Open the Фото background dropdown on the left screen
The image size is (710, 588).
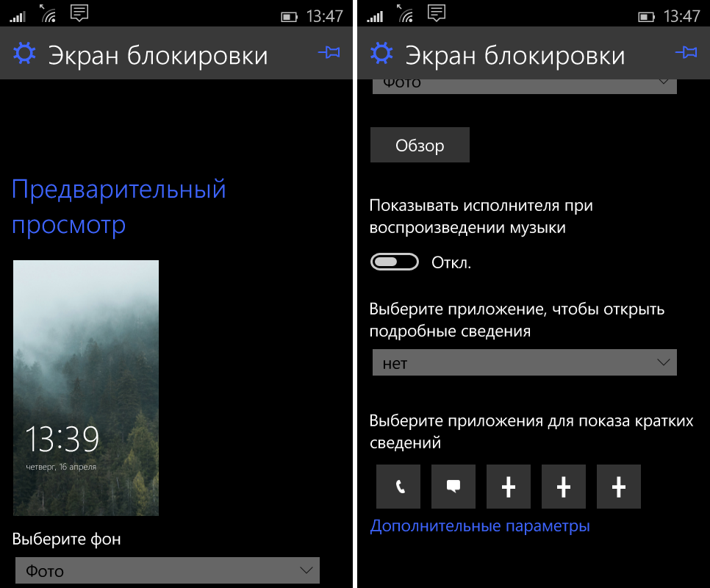[168, 570]
